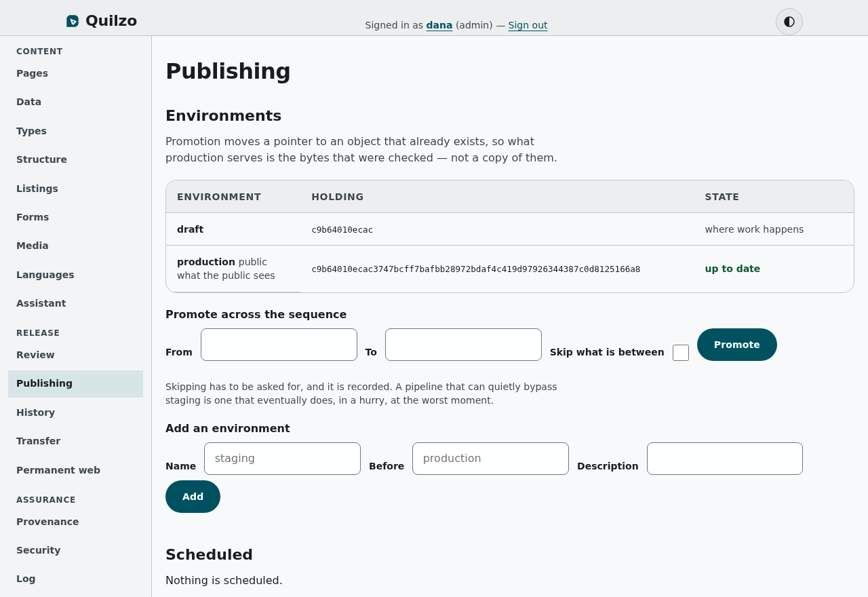The image size is (868, 597).
Task: Open the History page
Action: 75,412
